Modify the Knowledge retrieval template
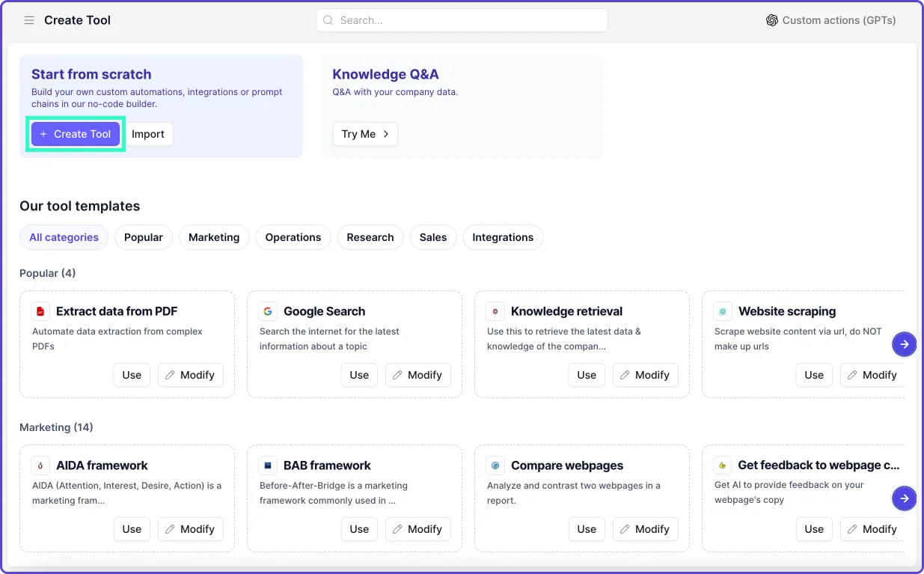This screenshot has width=924, height=574. coord(645,375)
